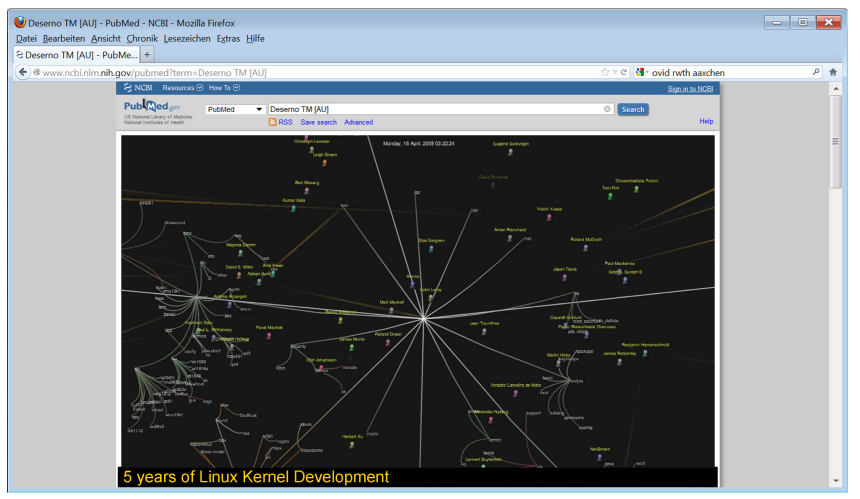Reload the page using the refresh icon
Screen dimensions: 860x499
pos(624,72)
